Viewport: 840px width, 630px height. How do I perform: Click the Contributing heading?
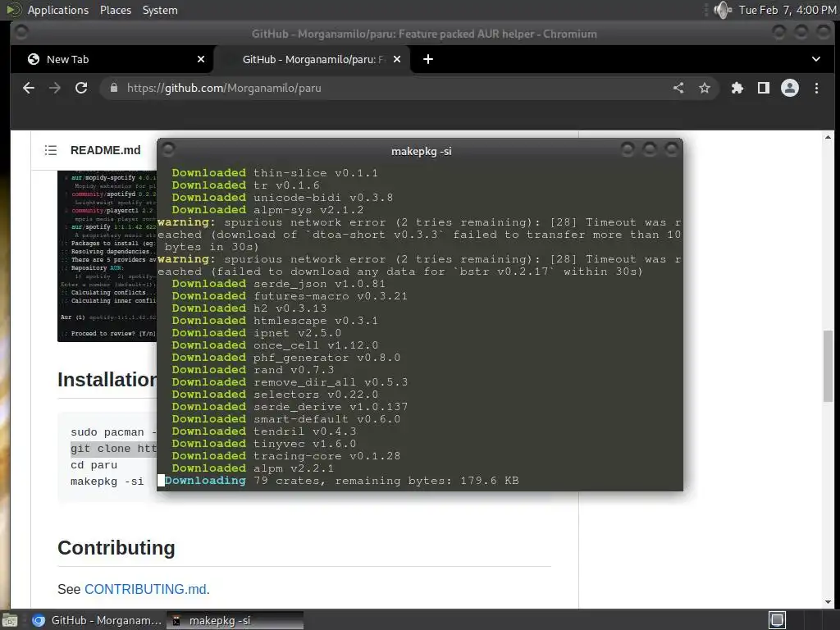[x=116, y=547]
